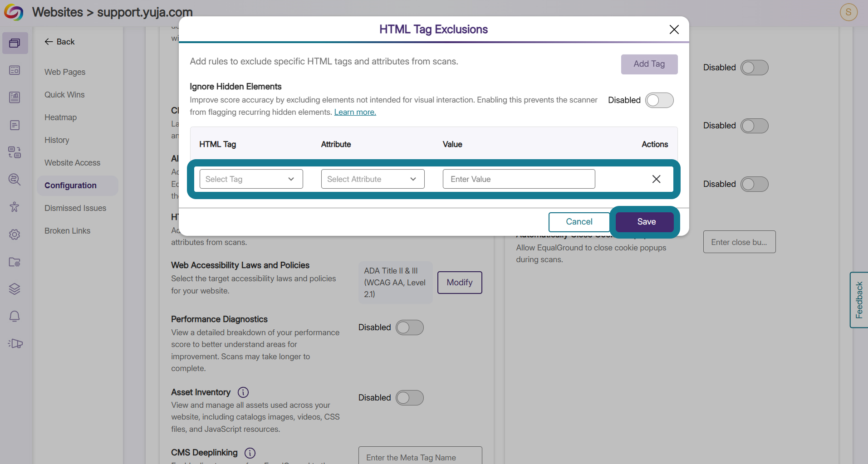Viewport: 868px width, 464px height.
Task: Click the Add Tag button
Action: (x=649, y=64)
